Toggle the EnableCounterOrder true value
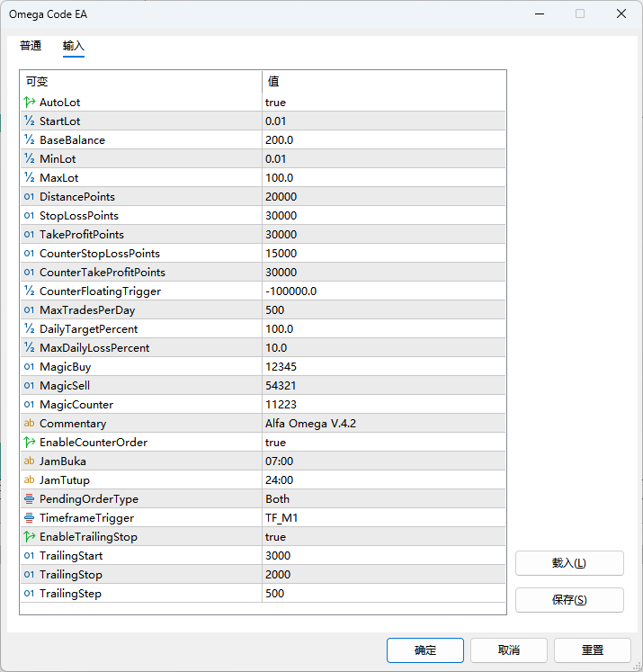The width and height of the screenshot is (643, 672). (x=275, y=443)
